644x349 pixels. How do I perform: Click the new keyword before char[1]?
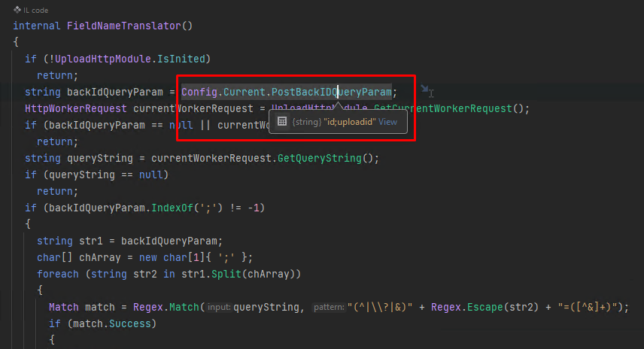(148, 258)
